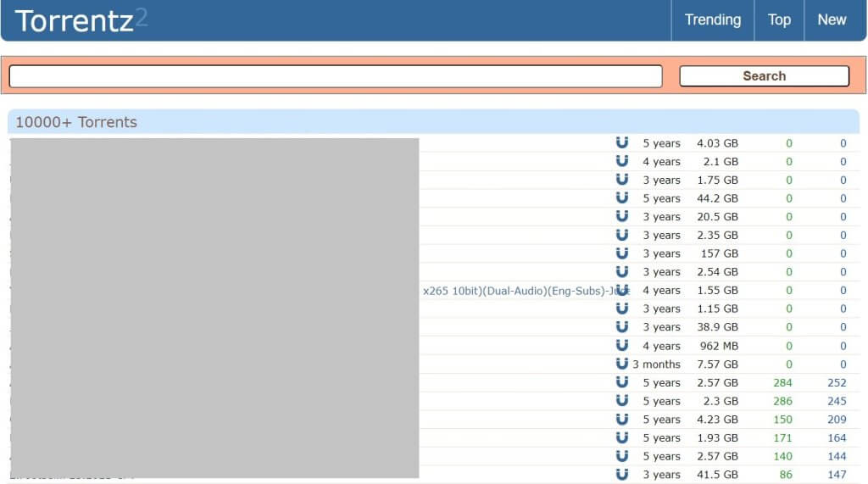
Task: Click the magnet icon for the 157 GB torrent
Action: [x=622, y=253]
